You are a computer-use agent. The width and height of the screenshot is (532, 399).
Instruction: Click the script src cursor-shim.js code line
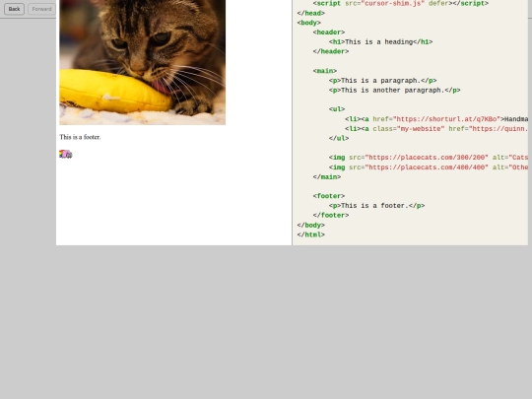pyautogui.click(x=401, y=3)
